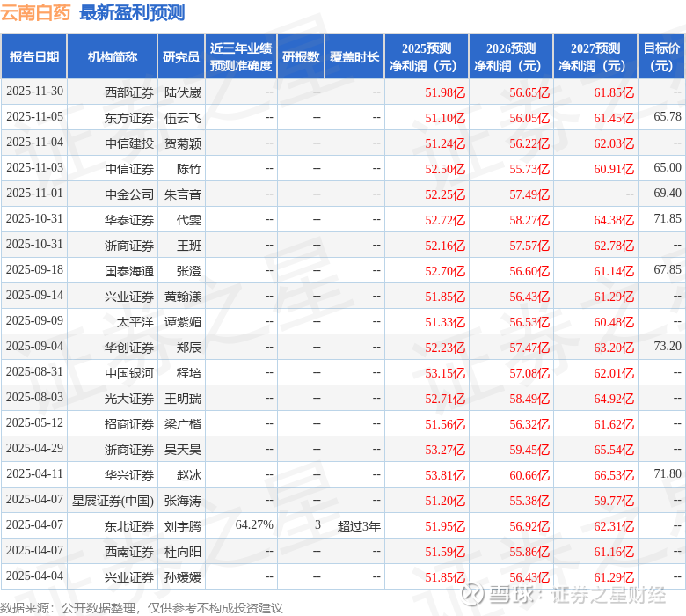Viewport: 686px width, 616px height.
Task: Select the 近三年业绩预测准确度 column header
Action: (241, 57)
